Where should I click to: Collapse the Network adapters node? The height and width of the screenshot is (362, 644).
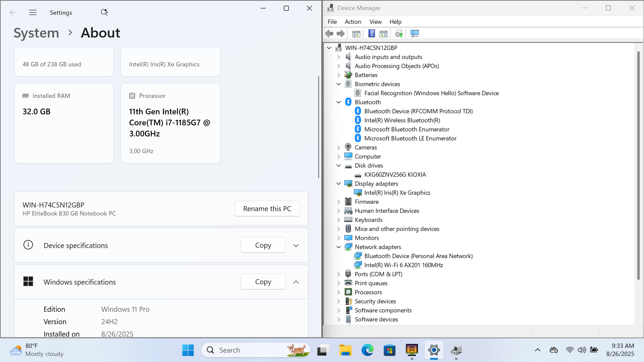pos(338,247)
